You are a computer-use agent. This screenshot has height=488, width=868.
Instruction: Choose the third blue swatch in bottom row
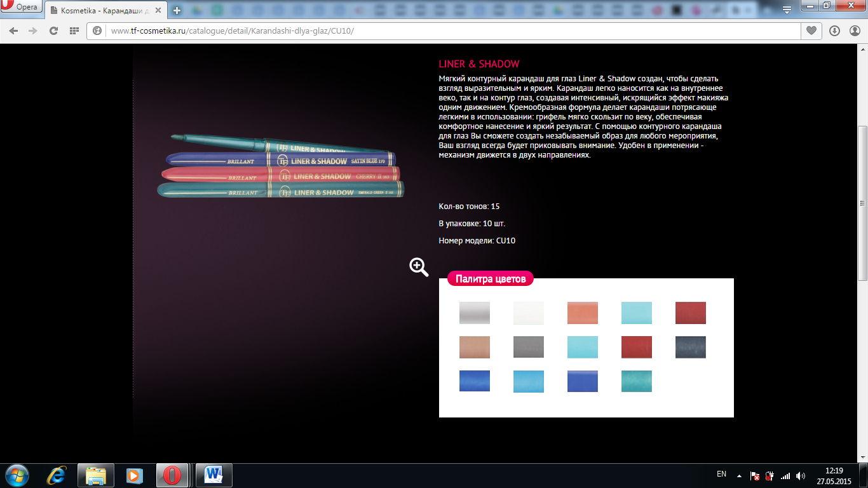point(583,381)
